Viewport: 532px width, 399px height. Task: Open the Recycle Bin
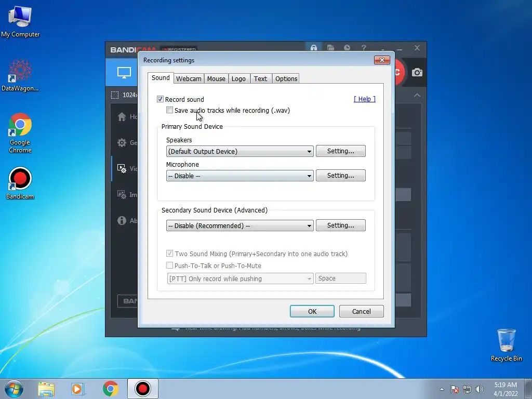506,345
